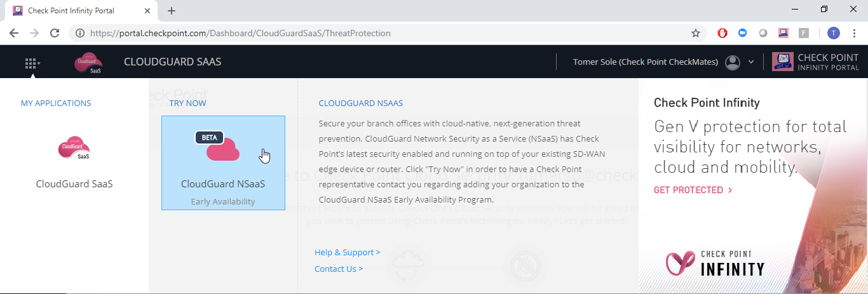Click the red Opera-style extension icon
This screenshot has width=868, height=294.
pos(722,33)
